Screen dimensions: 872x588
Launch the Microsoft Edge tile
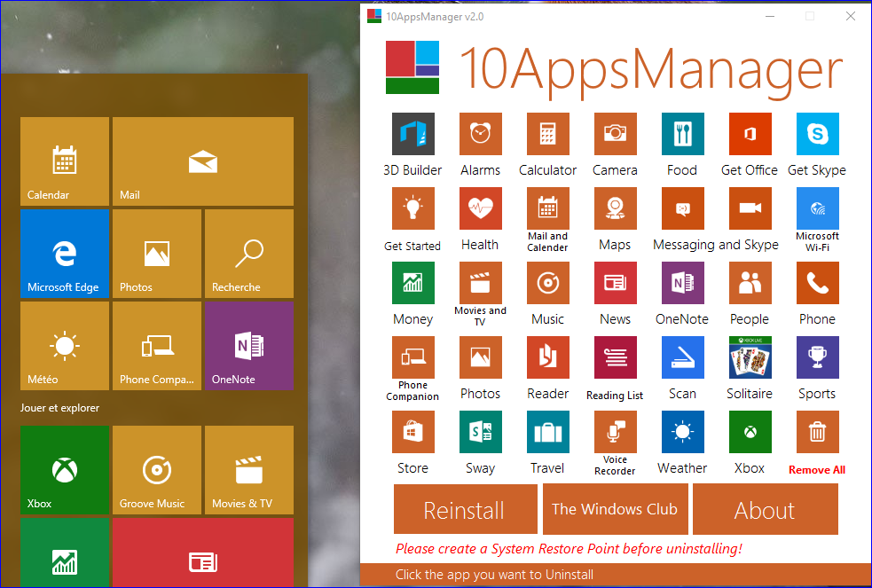click(x=65, y=254)
